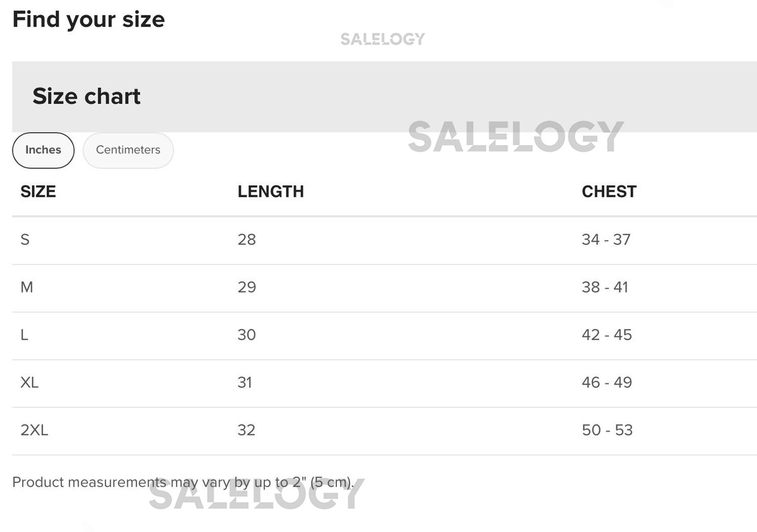Viewport: 757px width, 532px height.
Task: Click the LENGTH column header
Action: (271, 192)
